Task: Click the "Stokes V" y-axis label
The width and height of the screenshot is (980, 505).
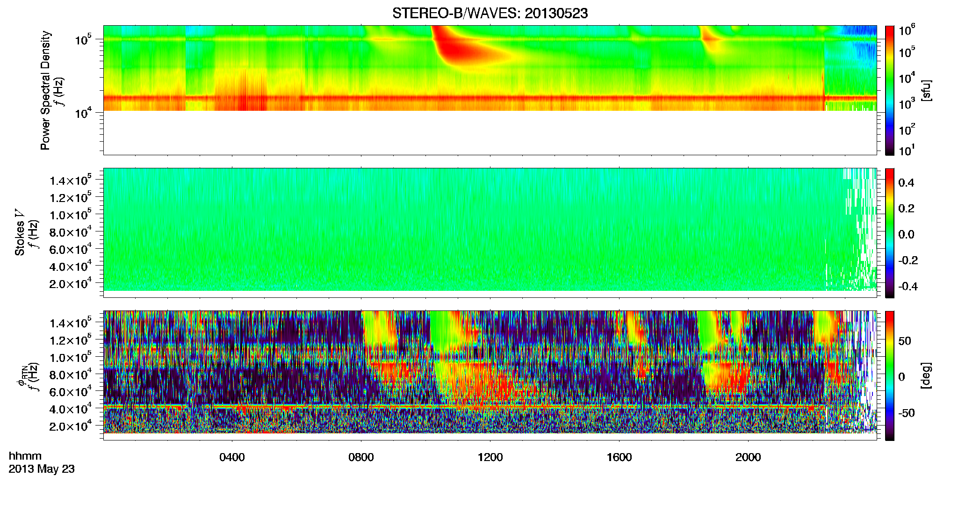Action: pyautogui.click(x=20, y=232)
